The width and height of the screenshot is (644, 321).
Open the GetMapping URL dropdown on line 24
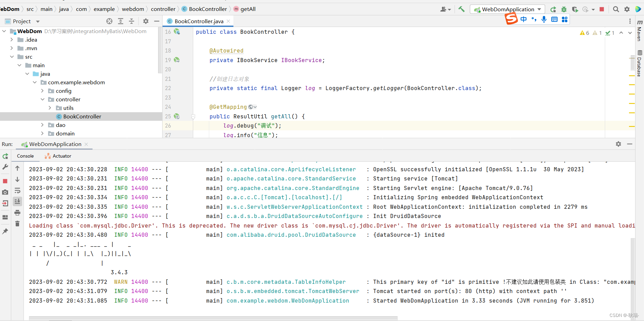tap(252, 107)
